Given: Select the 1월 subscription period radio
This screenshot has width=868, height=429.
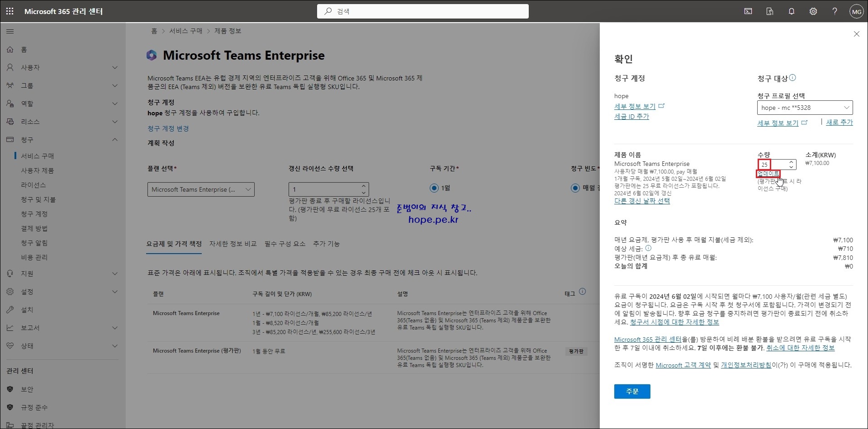Looking at the screenshot, I should 434,188.
